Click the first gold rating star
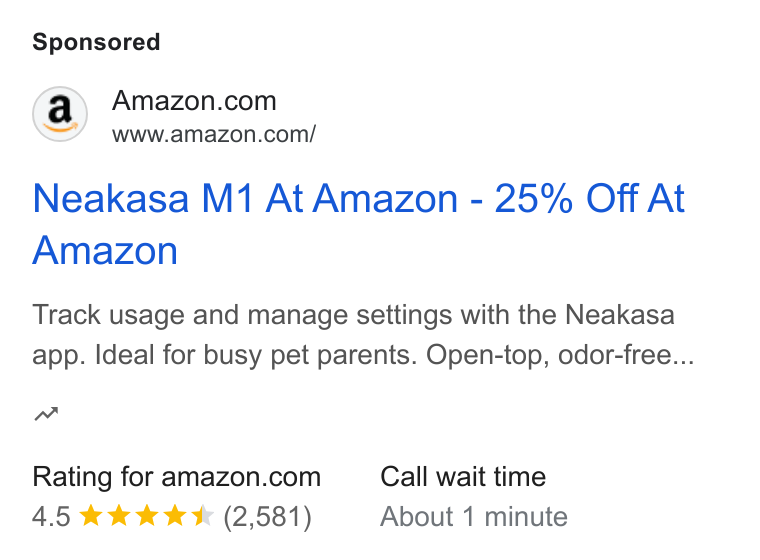 91,516
